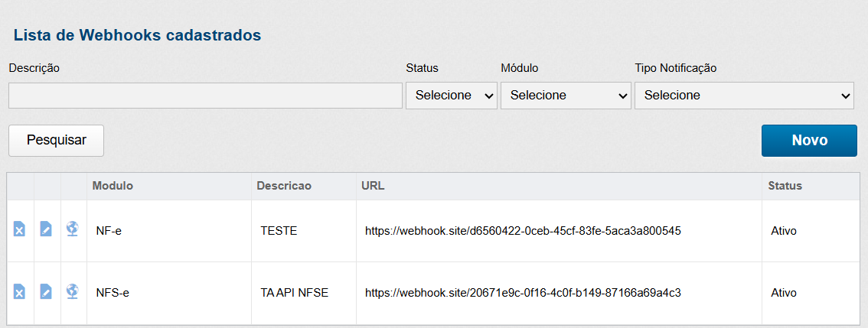
Task: Sort by the Modulo column header
Action: coord(113,186)
